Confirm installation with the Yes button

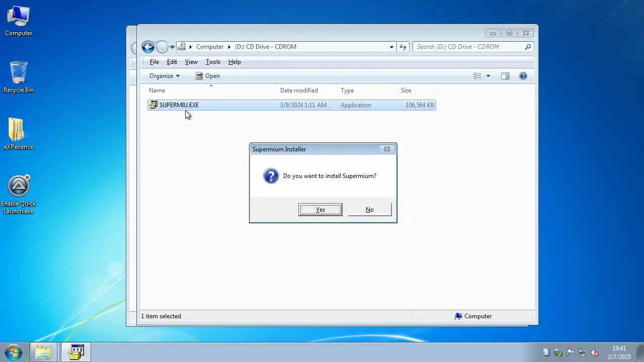[320, 210]
